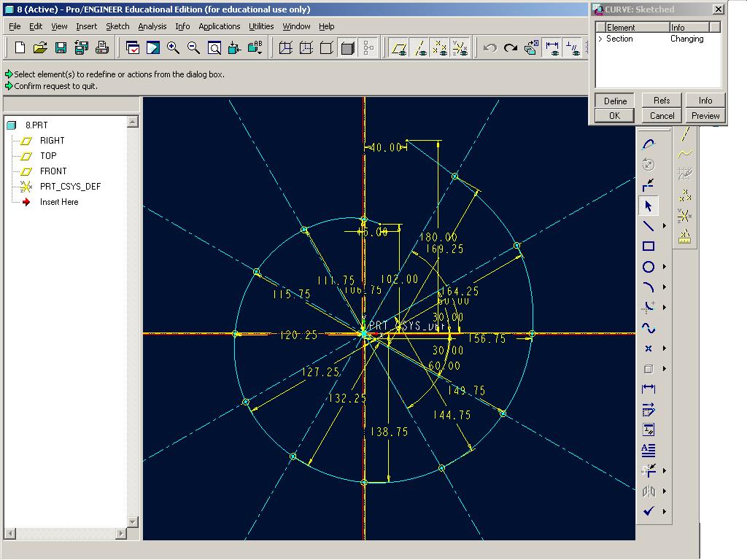Expand the Point tool flyout arrow
The image size is (747, 560).
click(x=665, y=349)
